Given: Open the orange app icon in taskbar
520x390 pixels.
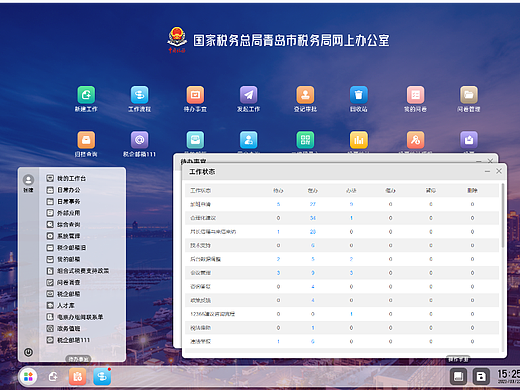Looking at the screenshot, I should pyautogui.click(x=77, y=377).
